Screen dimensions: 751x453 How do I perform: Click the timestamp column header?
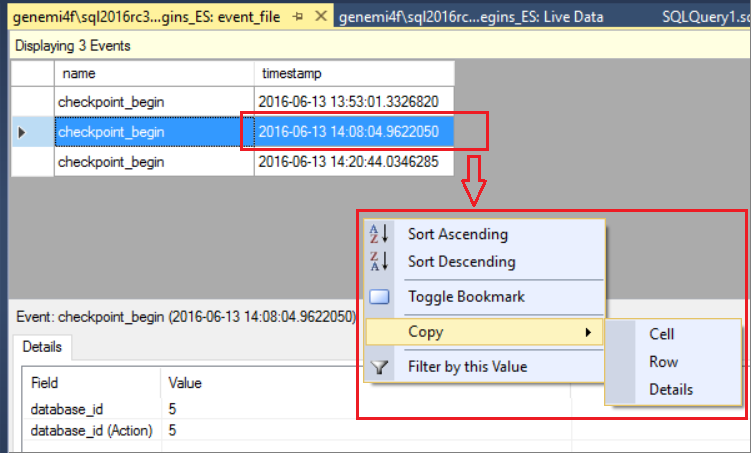click(354, 73)
